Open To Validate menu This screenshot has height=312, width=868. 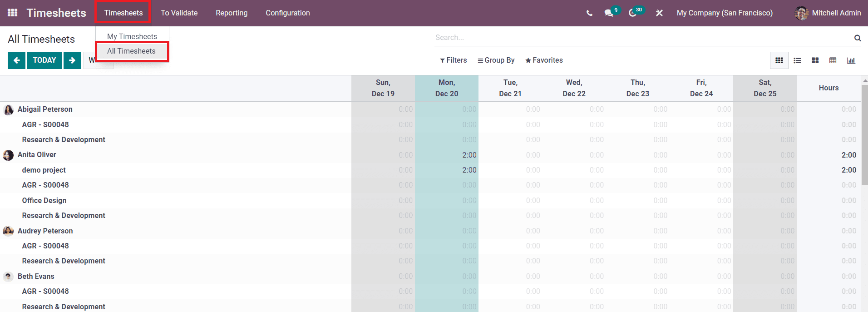(179, 13)
